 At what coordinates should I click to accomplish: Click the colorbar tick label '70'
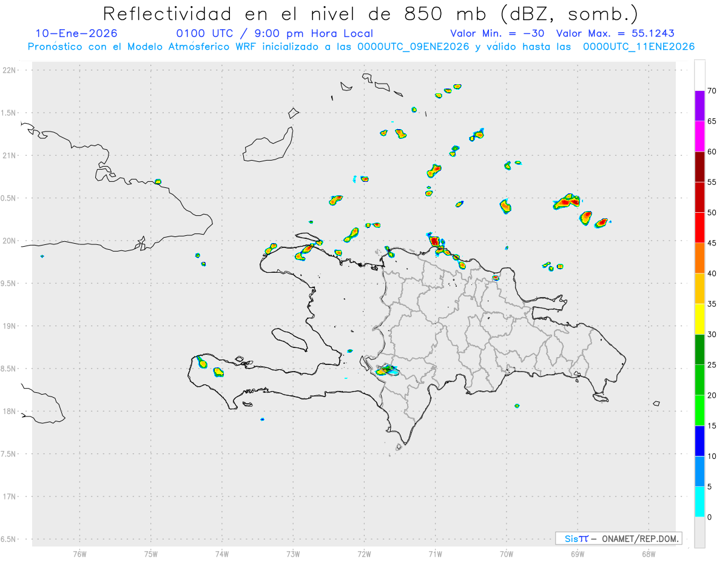click(712, 91)
